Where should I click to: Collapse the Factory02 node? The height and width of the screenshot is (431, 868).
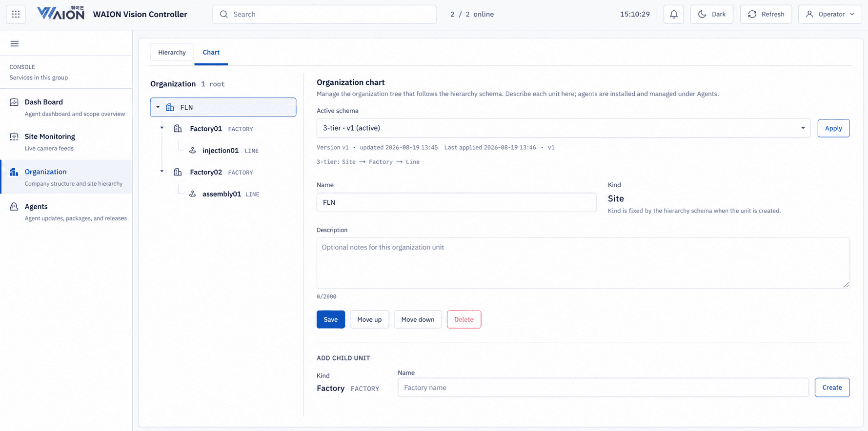click(162, 171)
